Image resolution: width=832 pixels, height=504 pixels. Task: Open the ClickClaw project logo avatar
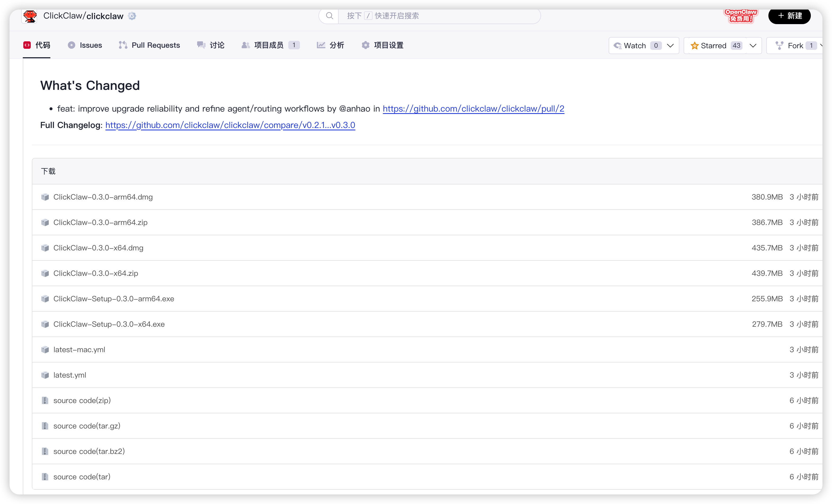point(30,16)
